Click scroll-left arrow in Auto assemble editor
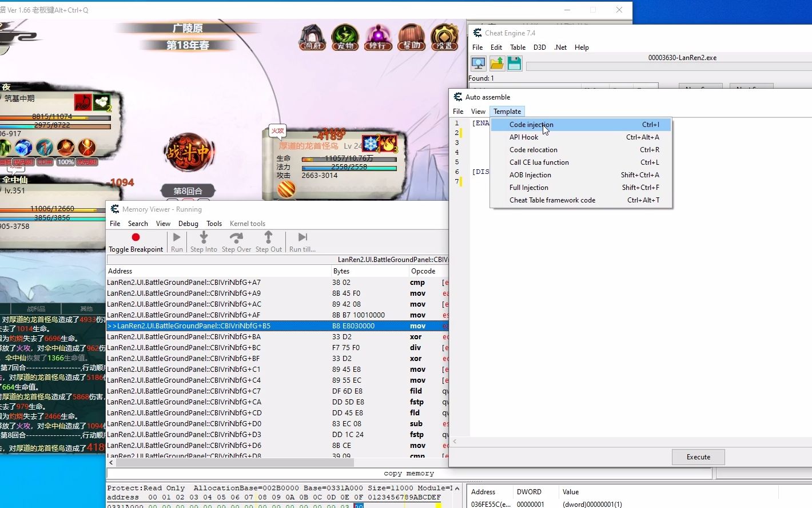The height and width of the screenshot is (508, 812). [455, 441]
